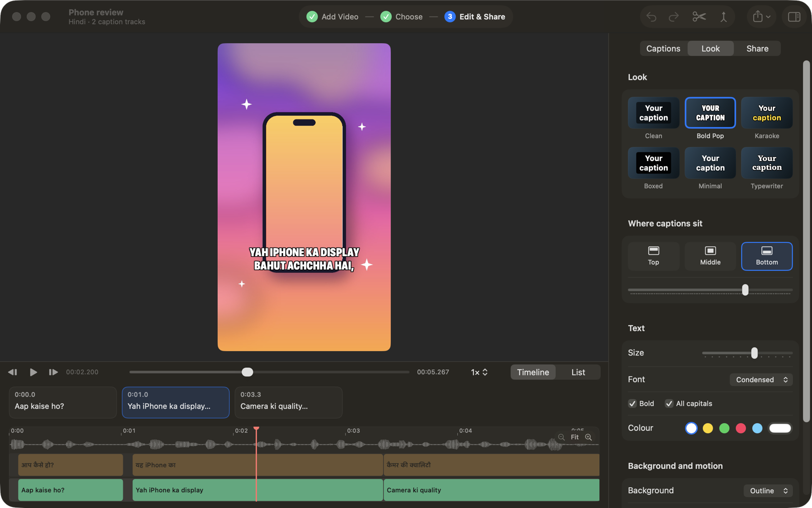The image size is (812, 508).
Task: Skip back one caption
Action: pyautogui.click(x=13, y=372)
